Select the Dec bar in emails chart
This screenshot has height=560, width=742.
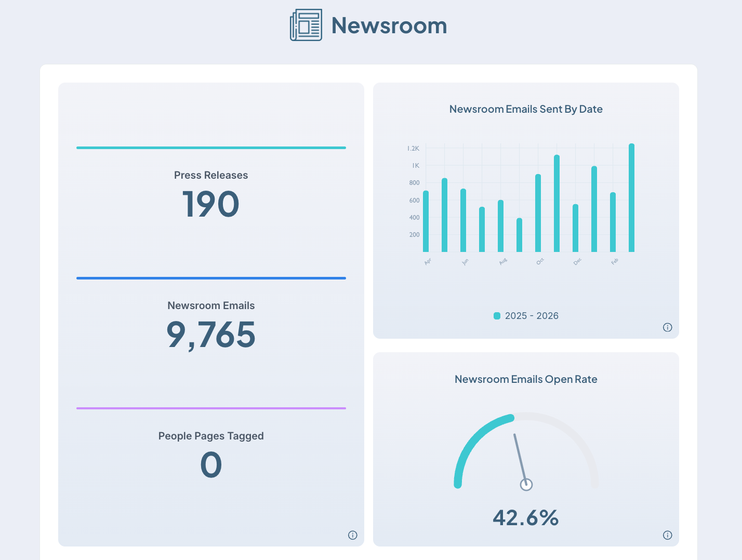[x=575, y=229]
